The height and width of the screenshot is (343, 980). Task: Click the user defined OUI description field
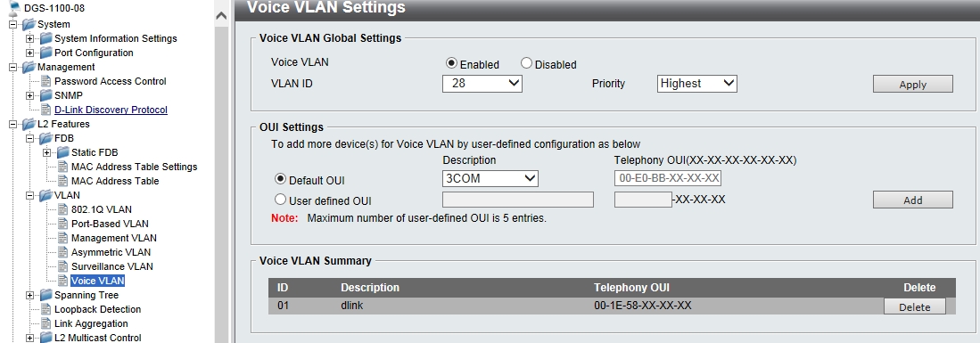tap(517, 200)
